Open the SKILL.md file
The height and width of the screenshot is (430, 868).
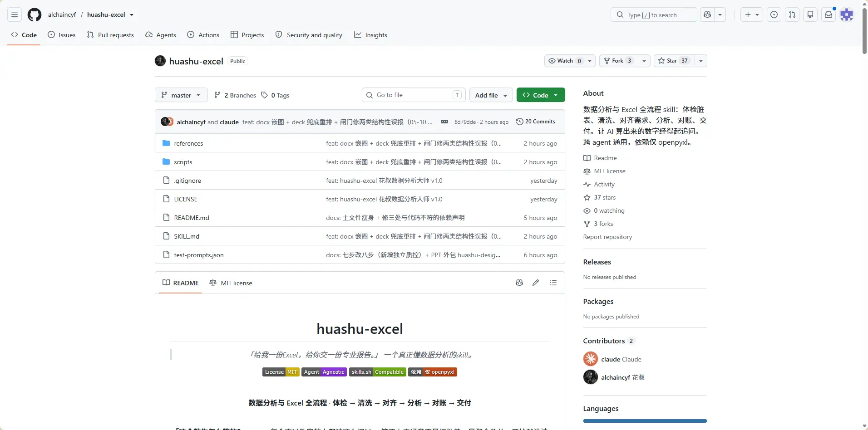[187, 236]
